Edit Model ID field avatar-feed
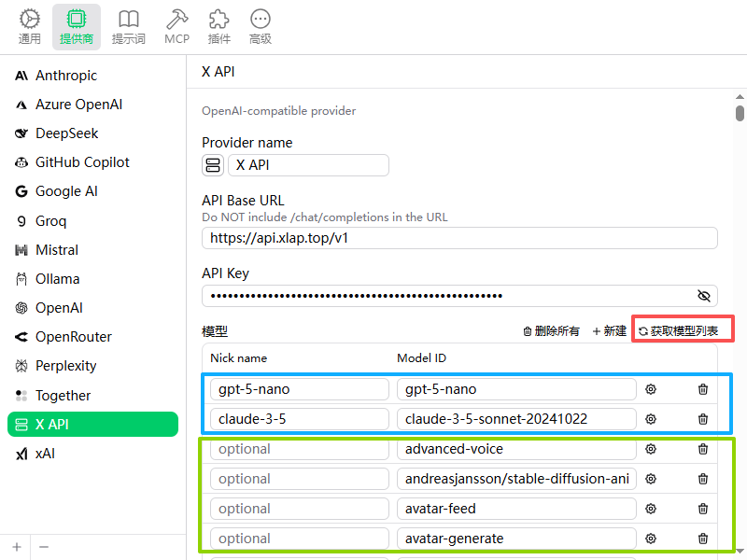 coord(516,509)
